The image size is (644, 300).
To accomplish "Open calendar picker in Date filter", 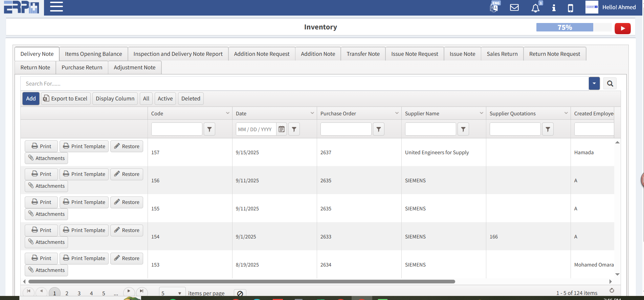I will point(281,129).
